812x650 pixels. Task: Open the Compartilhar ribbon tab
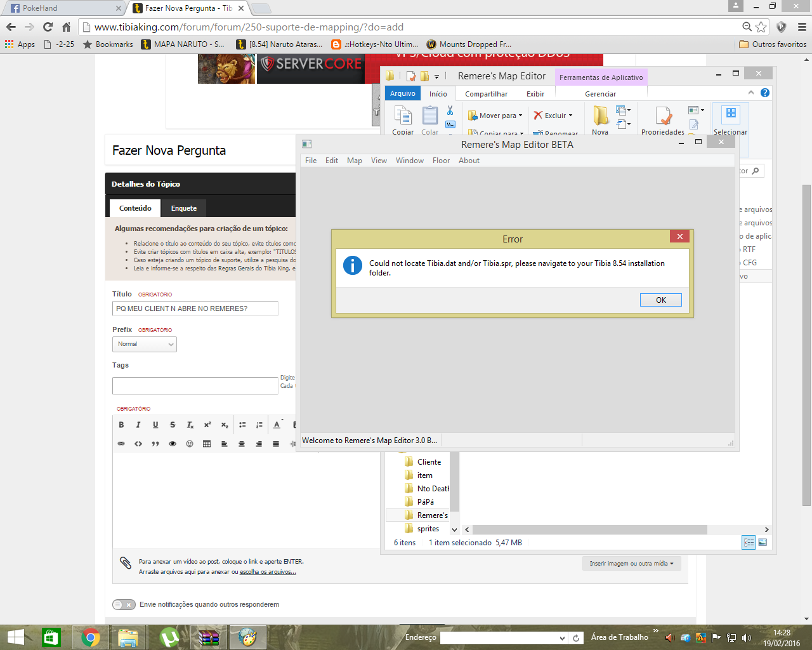487,94
